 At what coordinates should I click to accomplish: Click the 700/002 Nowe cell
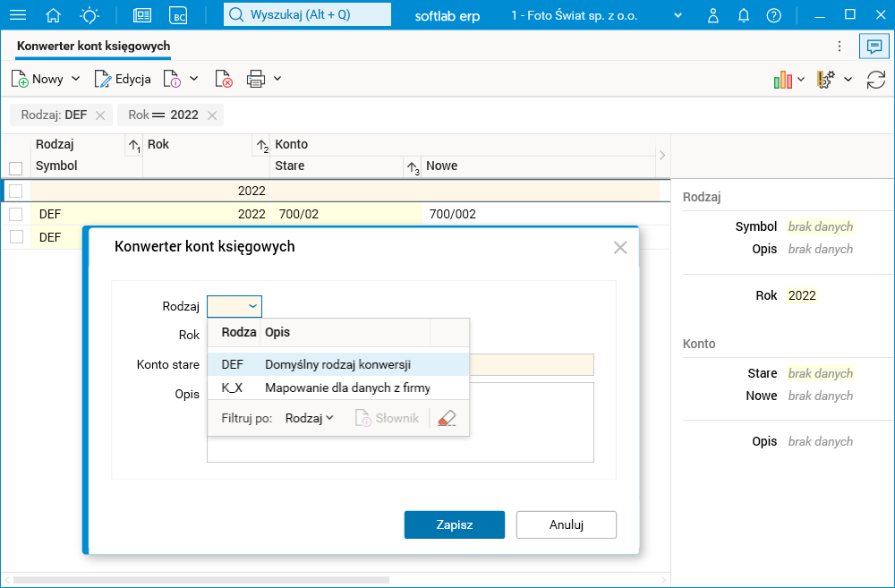(538, 214)
